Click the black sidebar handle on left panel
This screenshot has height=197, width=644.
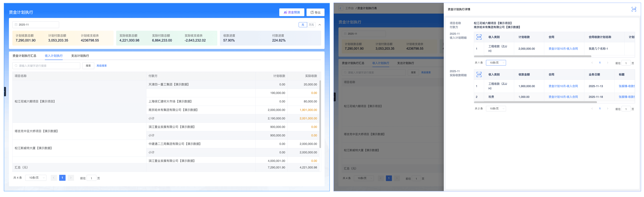point(5,92)
